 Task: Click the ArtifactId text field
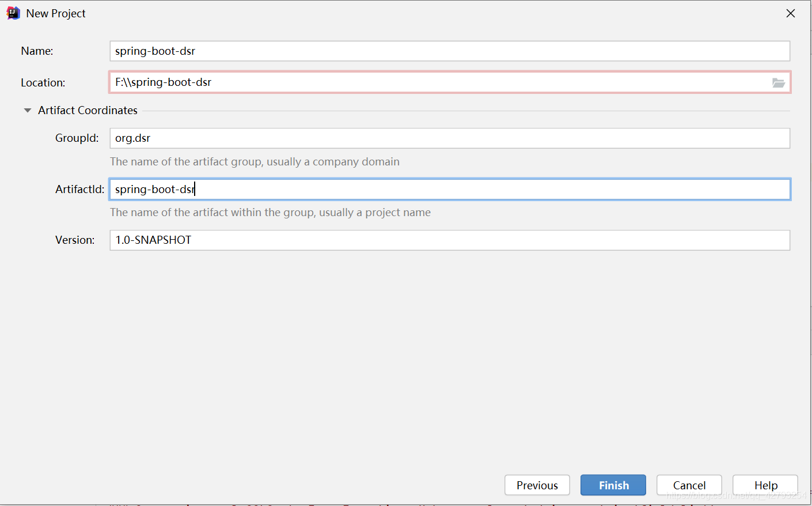click(450, 189)
